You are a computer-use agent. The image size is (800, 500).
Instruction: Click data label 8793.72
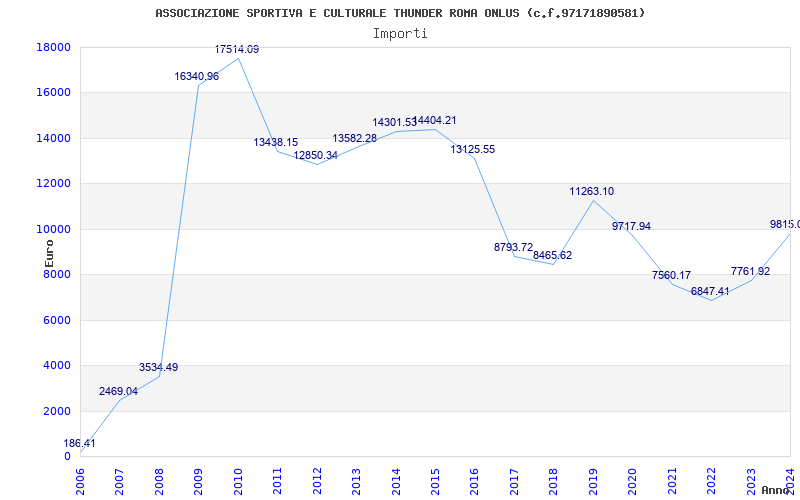click(513, 247)
